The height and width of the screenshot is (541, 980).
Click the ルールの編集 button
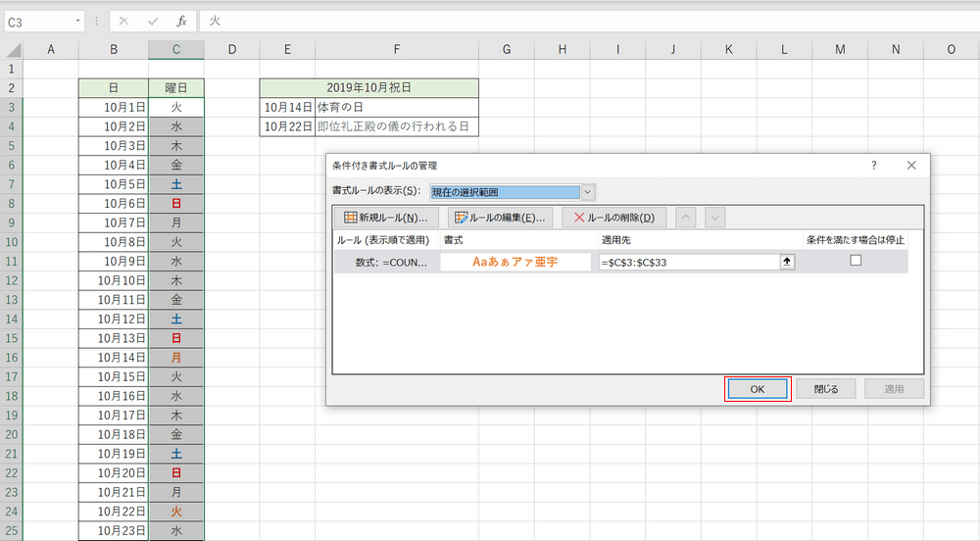[x=500, y=218]
